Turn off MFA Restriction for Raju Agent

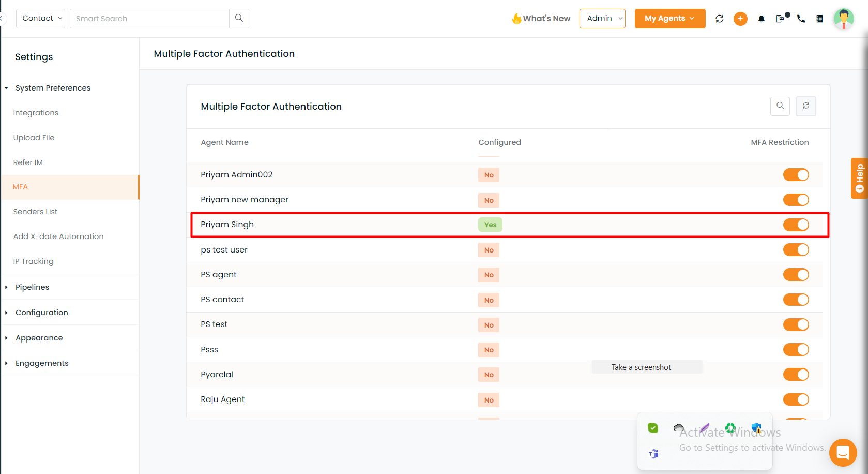(x=796, y=399)
